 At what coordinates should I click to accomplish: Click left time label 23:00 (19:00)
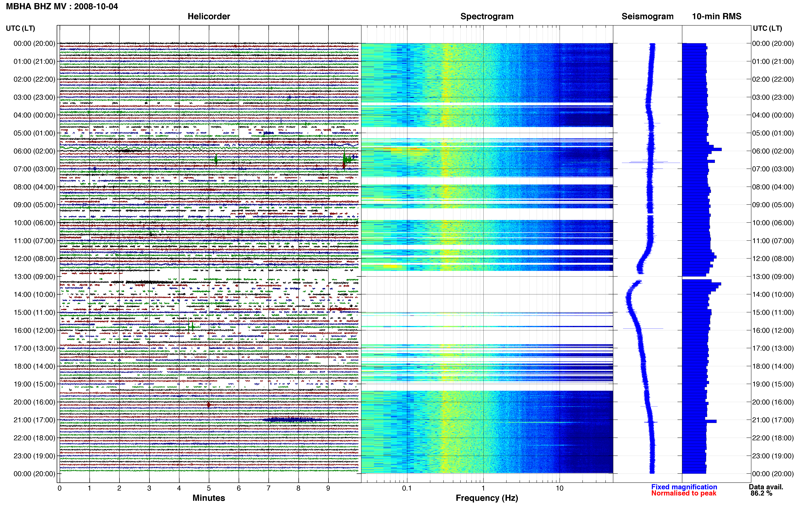[34, 456]
